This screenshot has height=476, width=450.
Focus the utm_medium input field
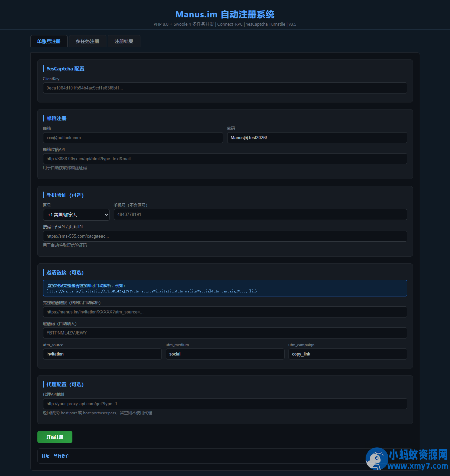tap(225, 354)
